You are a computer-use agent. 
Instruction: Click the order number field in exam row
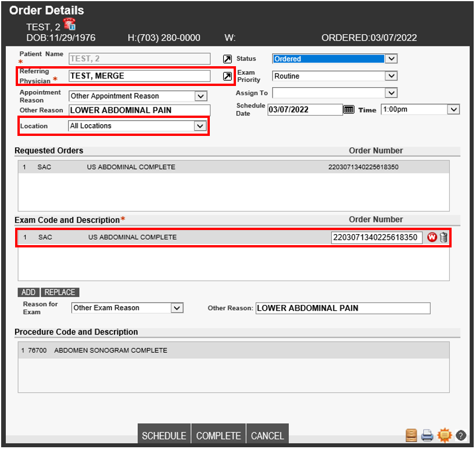[x=377, y=237]
